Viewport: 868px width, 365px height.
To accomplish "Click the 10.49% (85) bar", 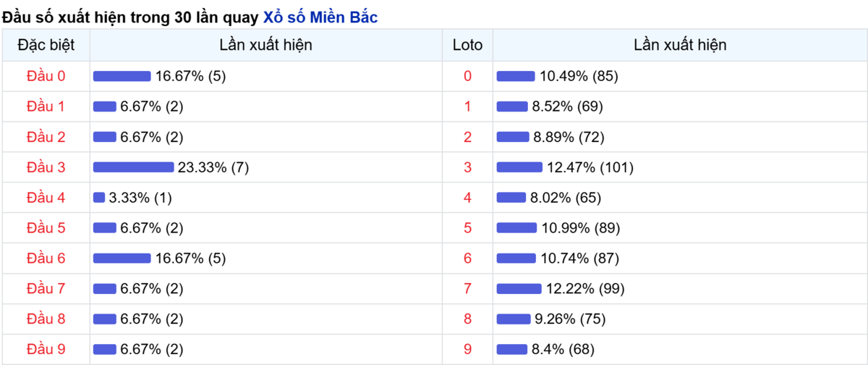I will tap(516, 76).
